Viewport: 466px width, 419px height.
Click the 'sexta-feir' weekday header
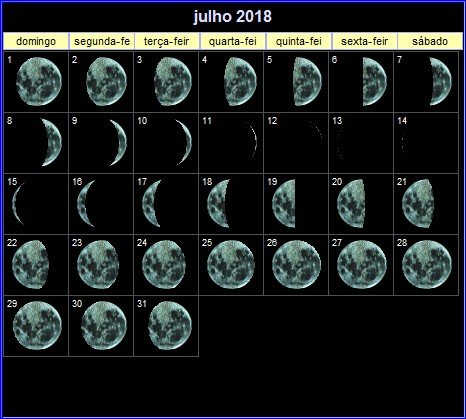pos(365,41)
